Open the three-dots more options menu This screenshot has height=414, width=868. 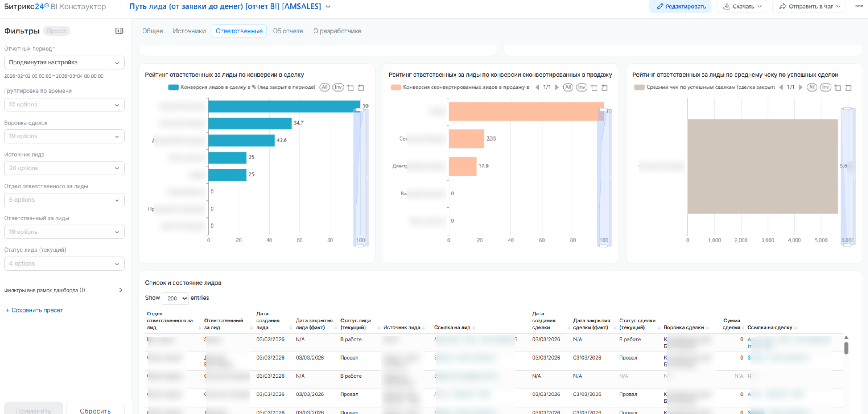coord(859,6)
